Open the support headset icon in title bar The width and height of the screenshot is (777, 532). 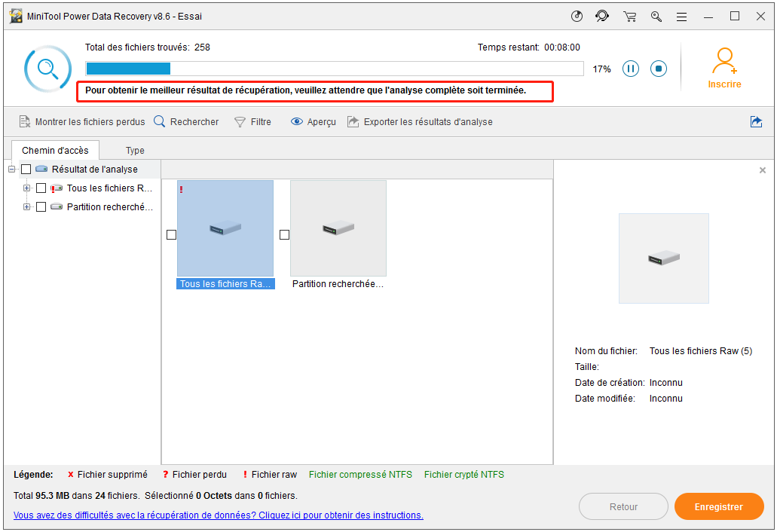[x=602, y=17]
